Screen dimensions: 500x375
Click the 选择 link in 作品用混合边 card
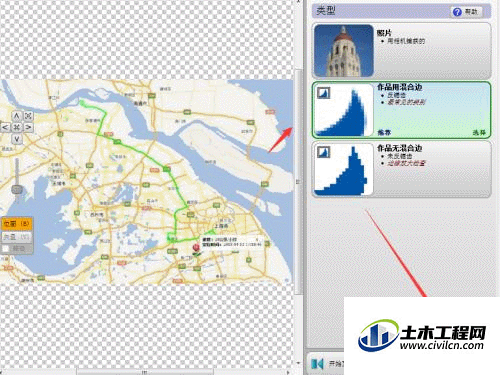479,132
